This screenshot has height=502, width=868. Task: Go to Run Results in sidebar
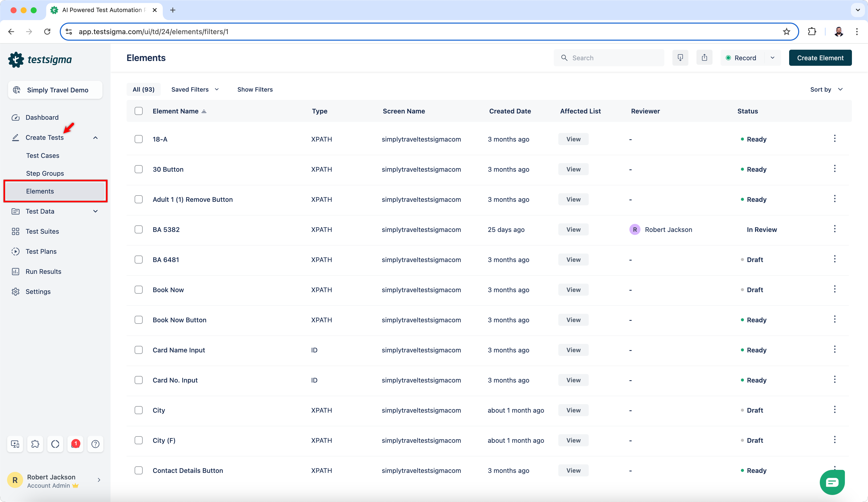[43, 271]
